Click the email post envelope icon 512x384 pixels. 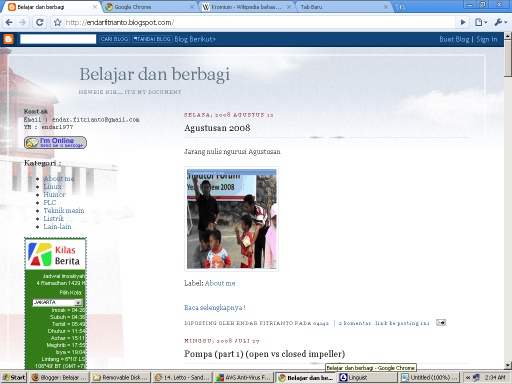click(441, 323)
